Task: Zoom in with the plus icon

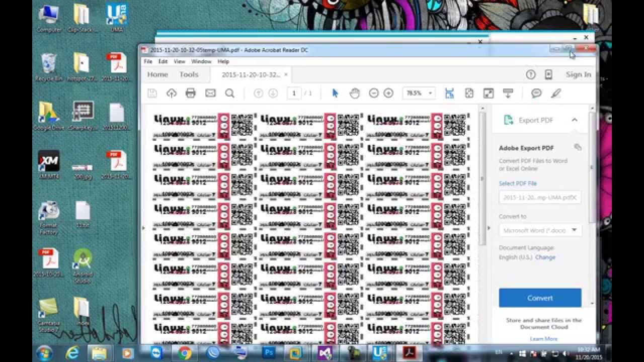Action: 388,93
